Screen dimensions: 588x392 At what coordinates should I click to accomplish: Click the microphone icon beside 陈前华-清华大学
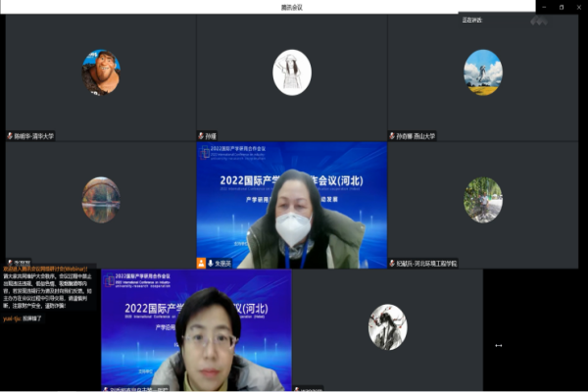10,136
